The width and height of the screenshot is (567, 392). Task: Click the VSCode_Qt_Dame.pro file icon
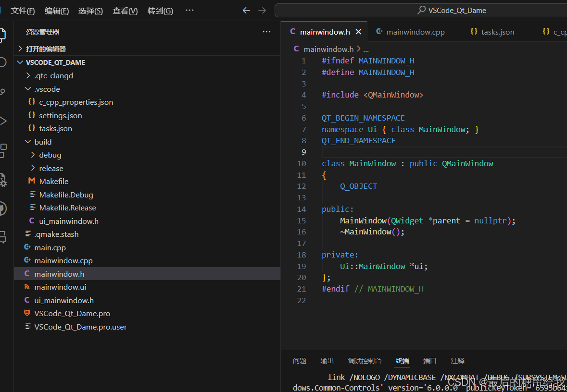coord(27,313)
